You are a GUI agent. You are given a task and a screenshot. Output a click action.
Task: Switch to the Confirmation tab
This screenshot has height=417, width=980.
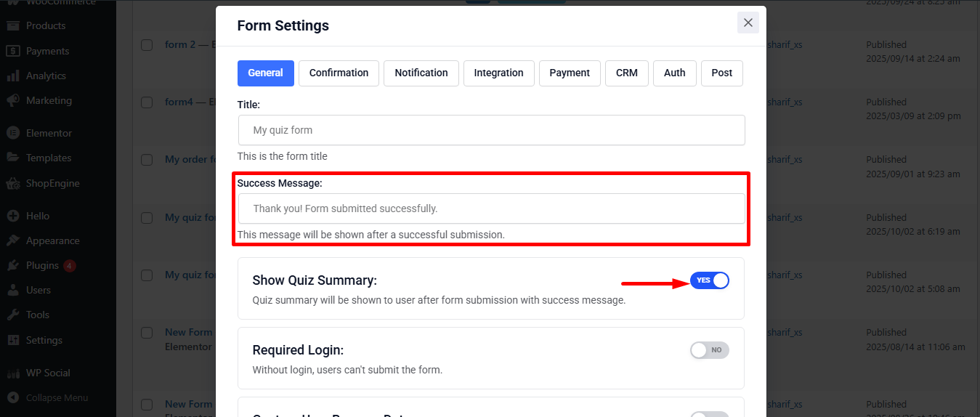pyautogui.click(x=339, y=73)
